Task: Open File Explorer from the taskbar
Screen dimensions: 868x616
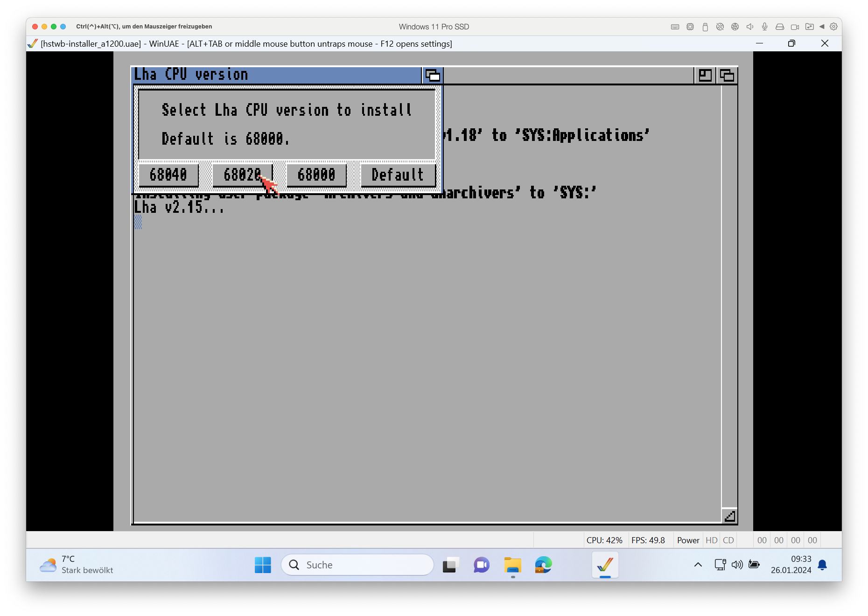Action: click(512, 565)
